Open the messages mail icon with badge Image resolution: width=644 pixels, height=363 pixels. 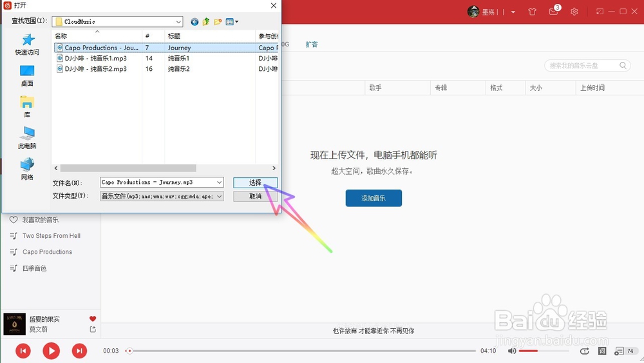point(554,11)
